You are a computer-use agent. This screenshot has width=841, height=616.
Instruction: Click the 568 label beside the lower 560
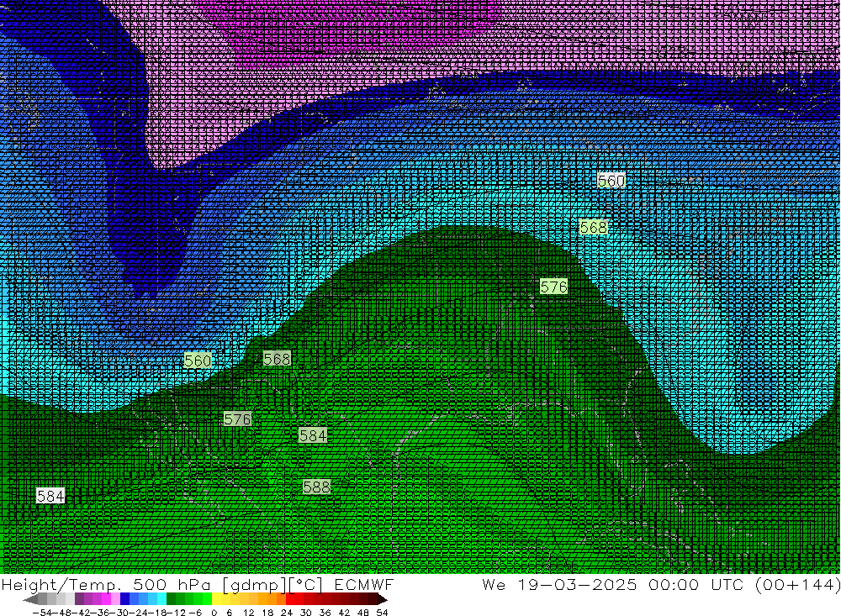click(278, 359)
